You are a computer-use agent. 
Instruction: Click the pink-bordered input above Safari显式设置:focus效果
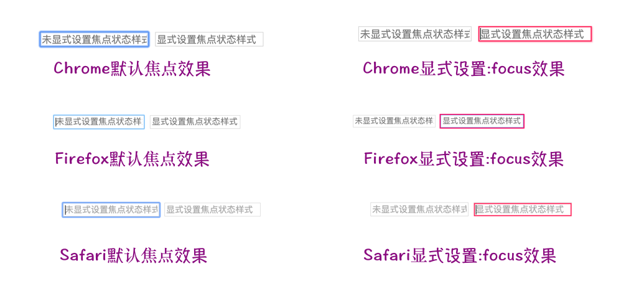[523, 209]
